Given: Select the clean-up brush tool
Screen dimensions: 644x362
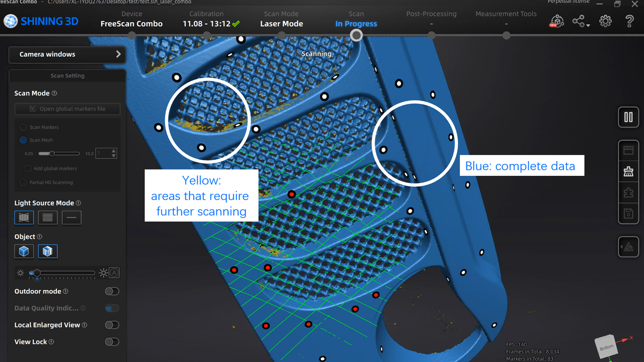Looking at the screenshot, I should pos(629,172).
